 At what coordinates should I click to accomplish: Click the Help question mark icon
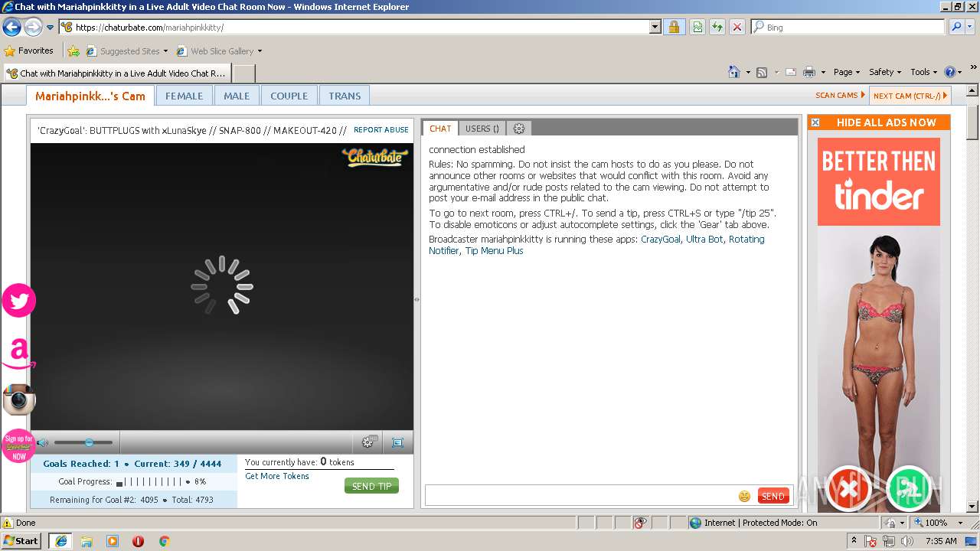[x=950, y=72]
